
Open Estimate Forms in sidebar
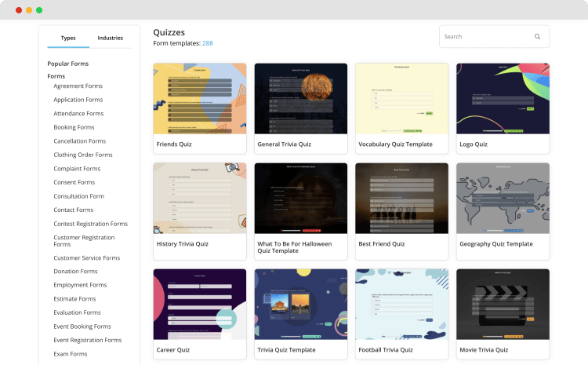pos(74,299)
